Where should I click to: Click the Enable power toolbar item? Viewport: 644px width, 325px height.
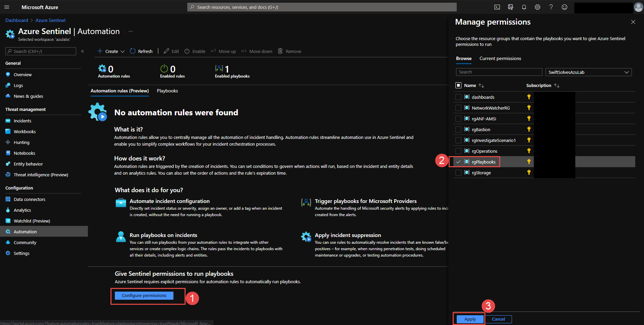[195, 51]
